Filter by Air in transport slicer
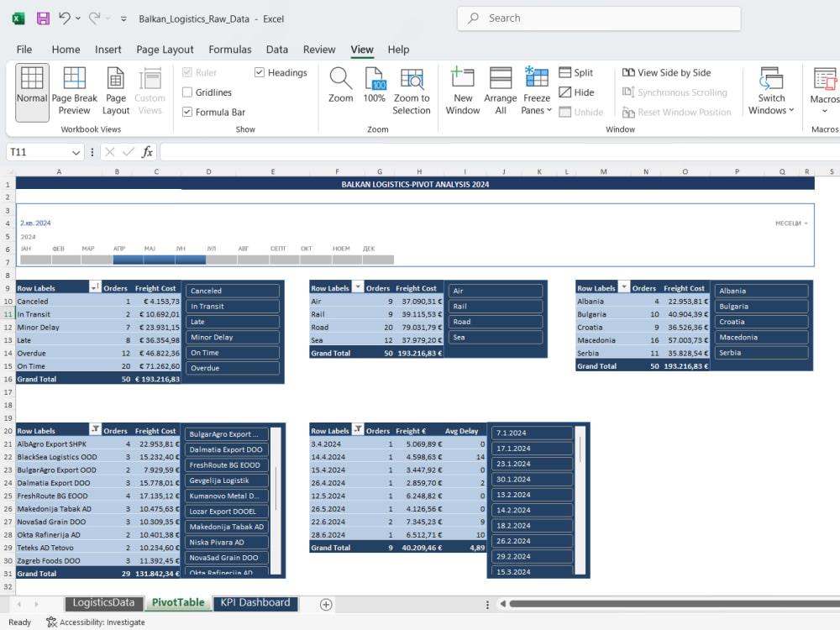 [x=496, y=291]
